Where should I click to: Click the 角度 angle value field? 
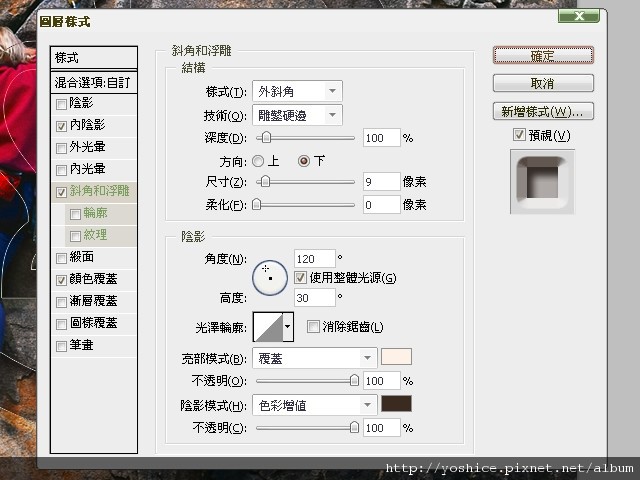pyautogui.click(x=315, y=258)
